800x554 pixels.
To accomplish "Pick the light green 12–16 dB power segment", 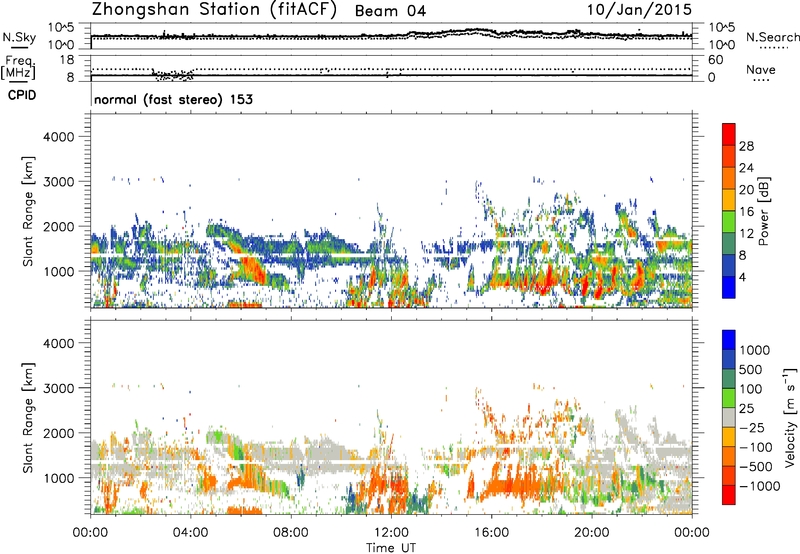I will pyautogui.click(x=729, y=221).
